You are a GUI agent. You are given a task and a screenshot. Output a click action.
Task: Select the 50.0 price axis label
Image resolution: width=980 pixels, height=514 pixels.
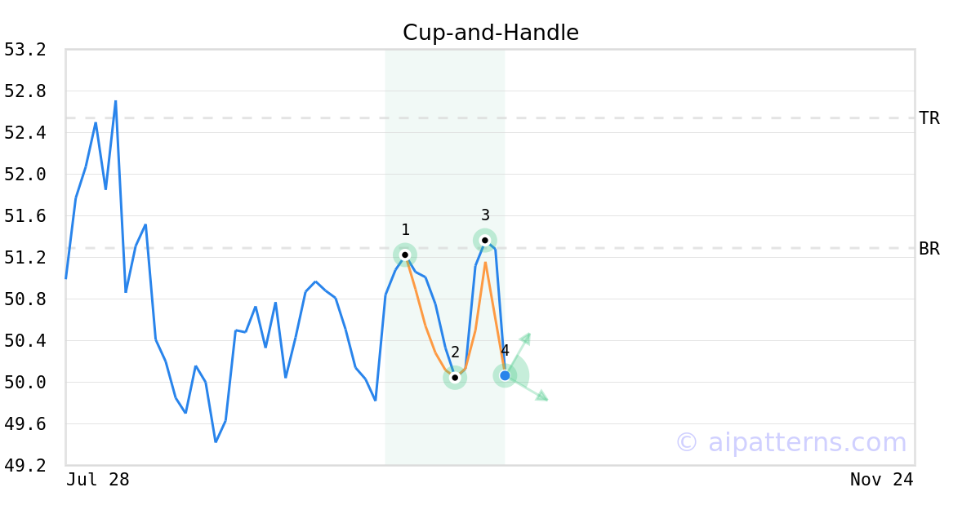point(25,383)
